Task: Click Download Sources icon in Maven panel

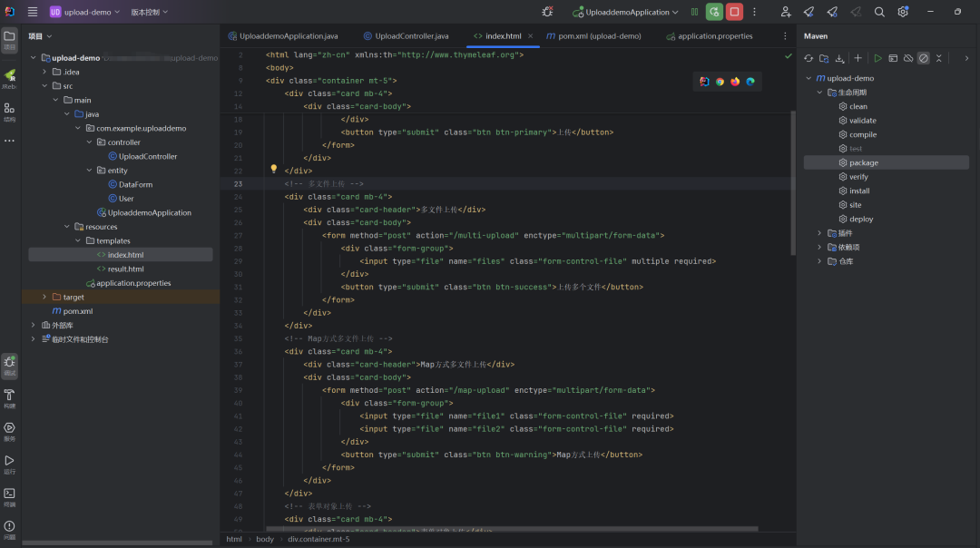Action: pos(839,57)
